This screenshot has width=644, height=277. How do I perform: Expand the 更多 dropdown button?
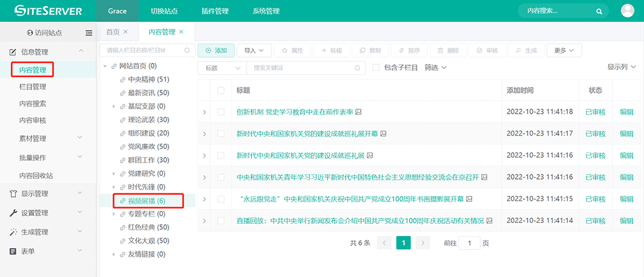[563, 50]
